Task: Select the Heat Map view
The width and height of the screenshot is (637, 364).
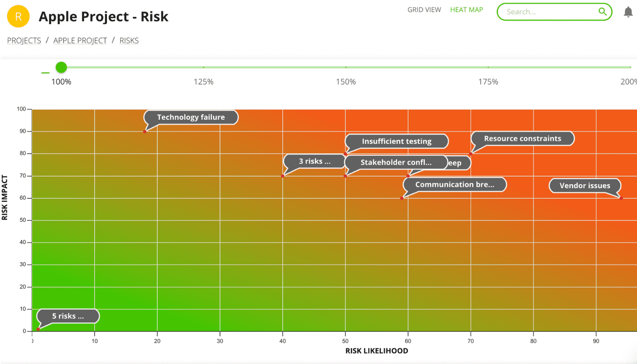Action: (466, 10)
